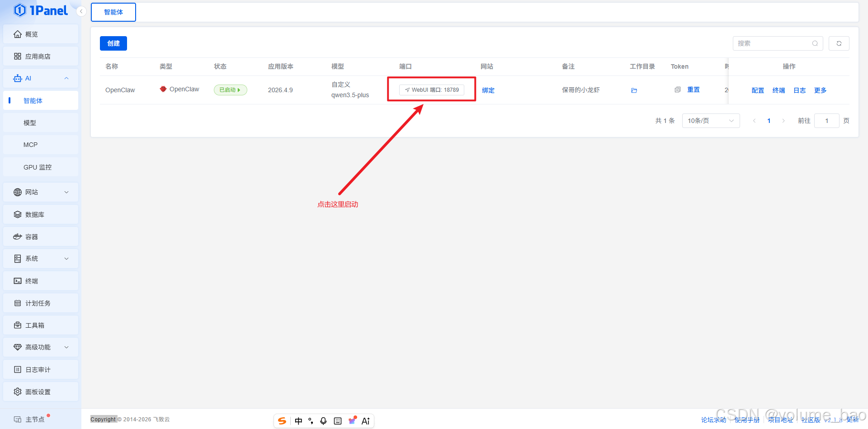This screenshot has height=429, width=868.
Task: Click the AI assistant icon in IME bar
Action: pos(366,421)
